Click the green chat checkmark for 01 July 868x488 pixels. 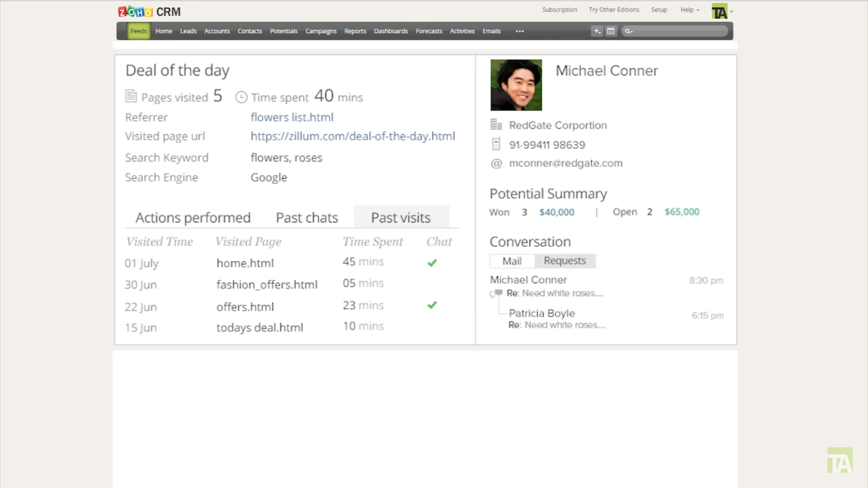[x=432, y=262]
